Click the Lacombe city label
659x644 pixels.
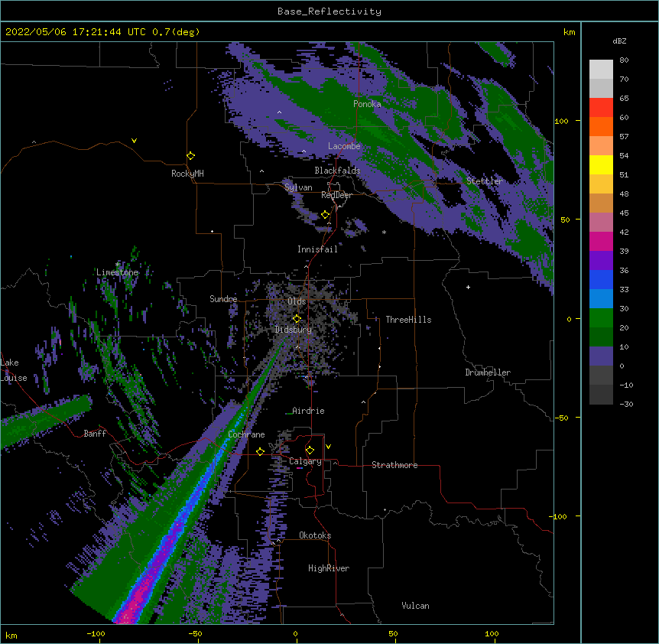click(344, 146)
